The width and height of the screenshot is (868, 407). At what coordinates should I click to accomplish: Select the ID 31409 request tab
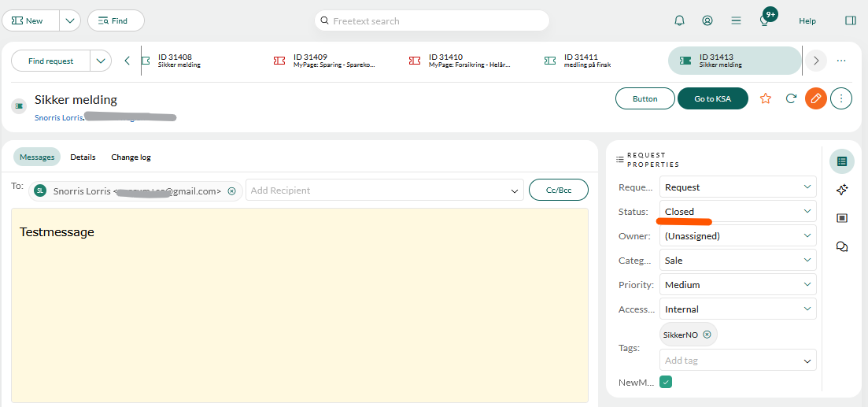coord(331,61)
